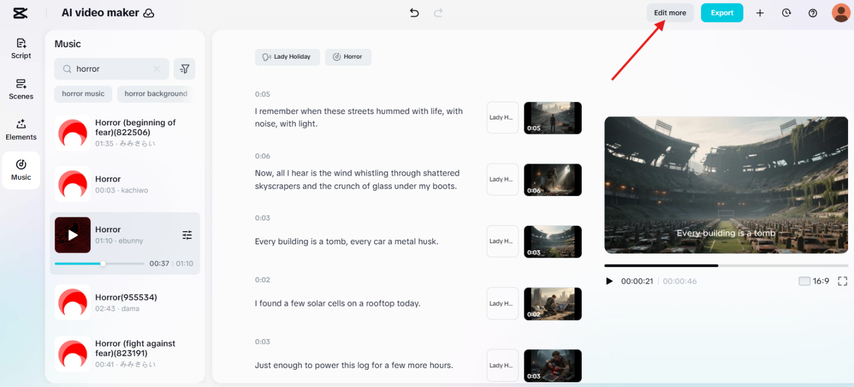Select the Horror track by kachiwo
Image resolution: width=854 pixels, height=387 pixels.
tap(125, 185)
